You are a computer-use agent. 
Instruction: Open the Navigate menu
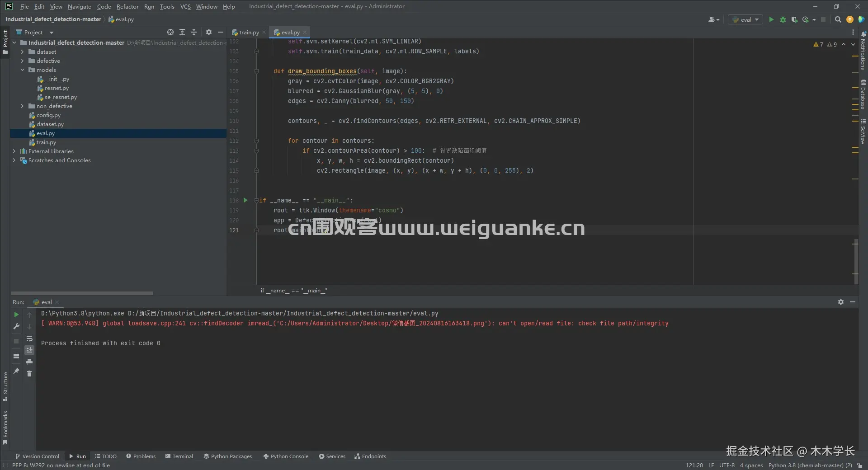(80, 6)
